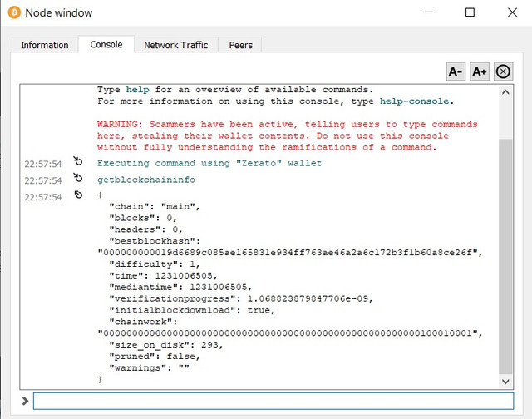
Task: Click the console scrollbar down arrow
Action: pos(505,382)
